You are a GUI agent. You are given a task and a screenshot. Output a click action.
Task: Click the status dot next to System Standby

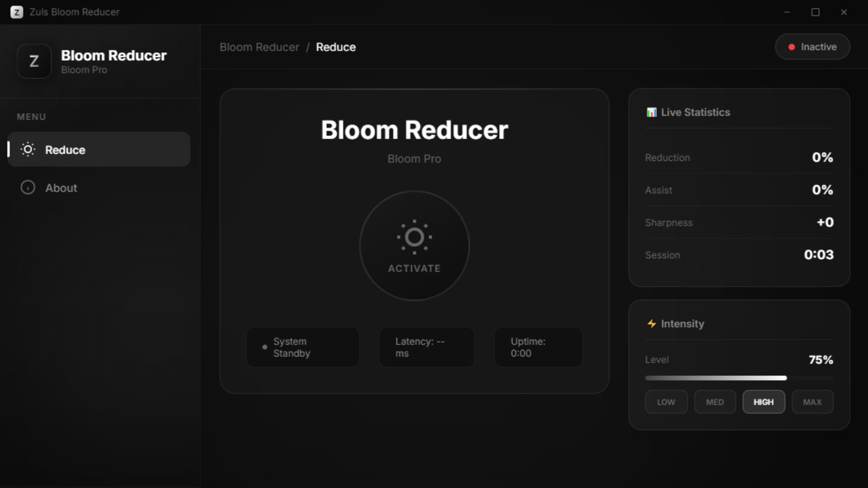tap(264, 347)
